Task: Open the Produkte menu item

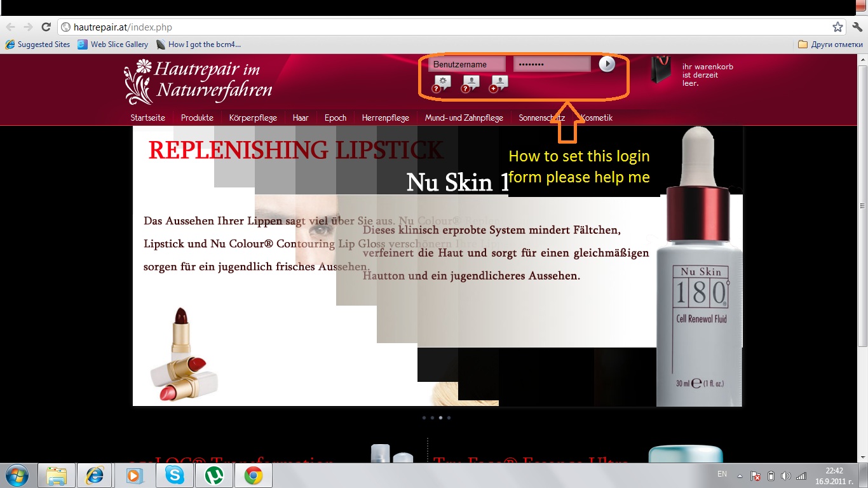Action: point(197,118)
